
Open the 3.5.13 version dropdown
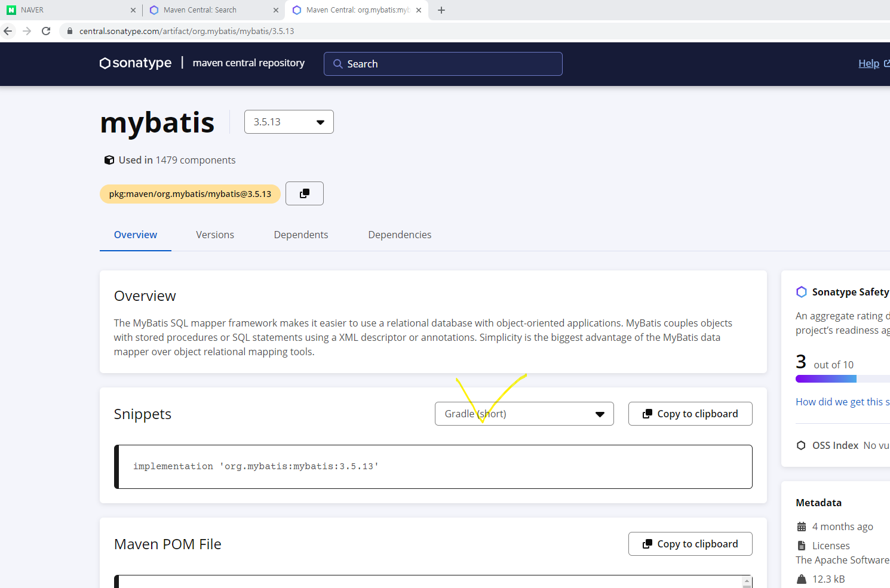pos(289,122)
